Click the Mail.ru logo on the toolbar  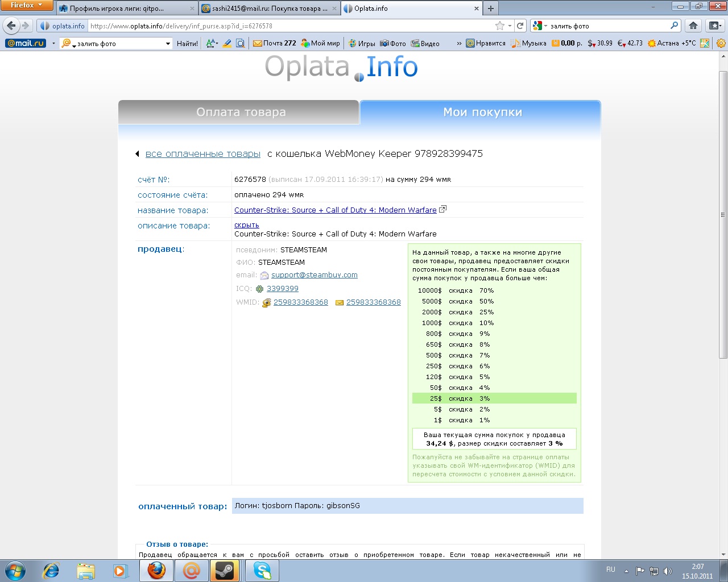[x=25, y=43]
